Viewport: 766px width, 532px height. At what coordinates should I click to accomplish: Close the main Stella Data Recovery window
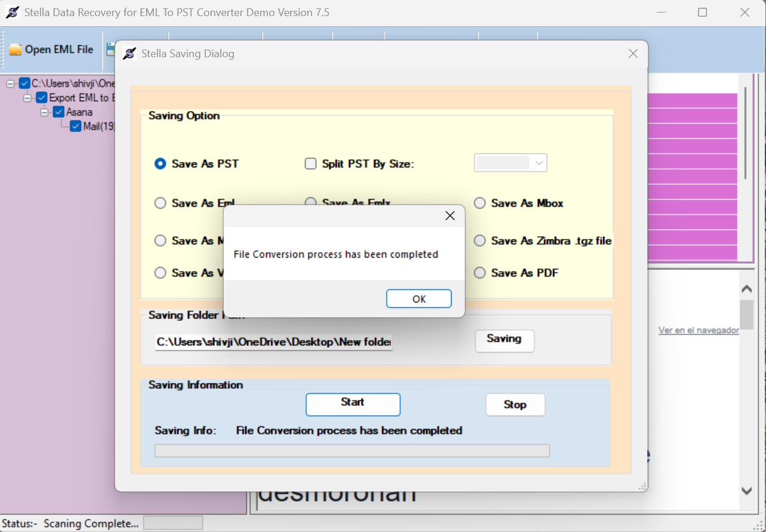point(745,12)
